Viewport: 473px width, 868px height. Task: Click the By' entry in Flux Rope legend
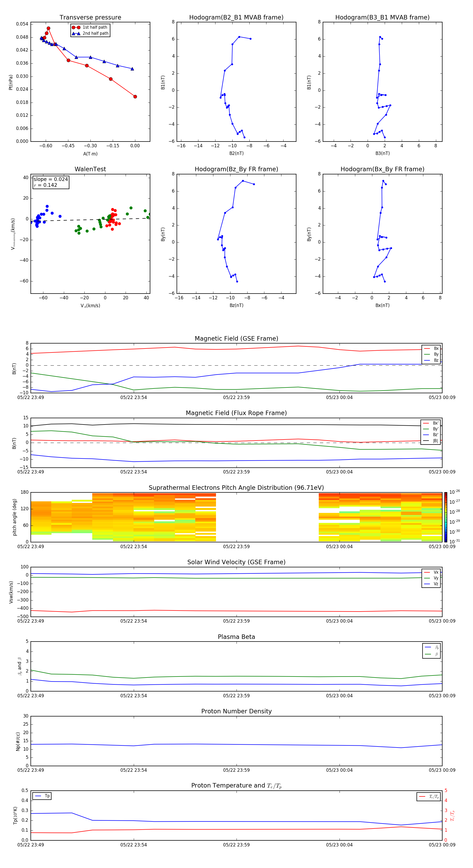431,429
